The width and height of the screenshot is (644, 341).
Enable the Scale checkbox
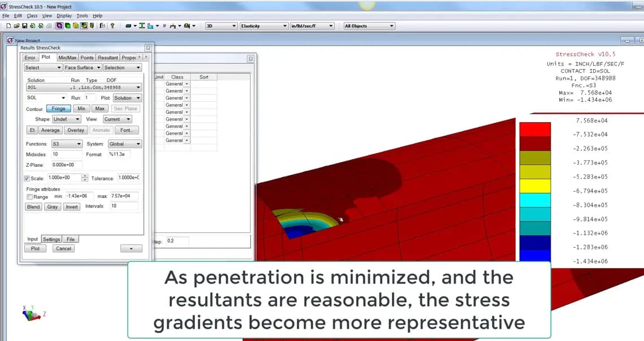click(27, 177)
